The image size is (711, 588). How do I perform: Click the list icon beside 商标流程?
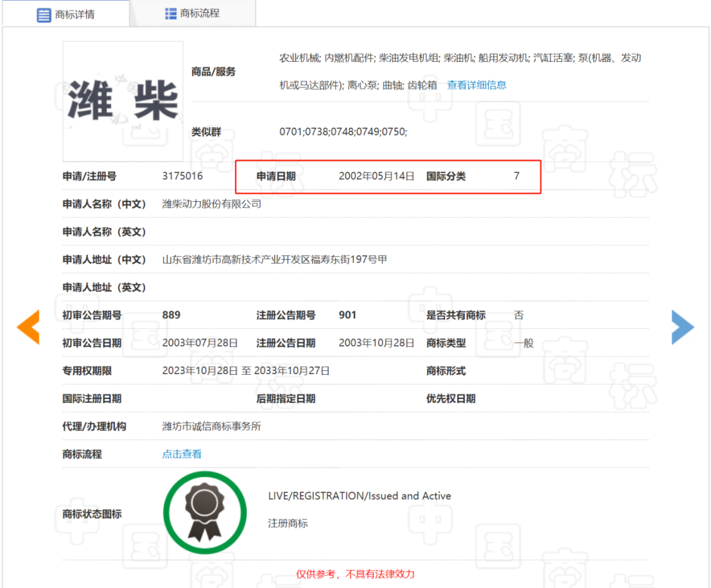pos(170,13)
